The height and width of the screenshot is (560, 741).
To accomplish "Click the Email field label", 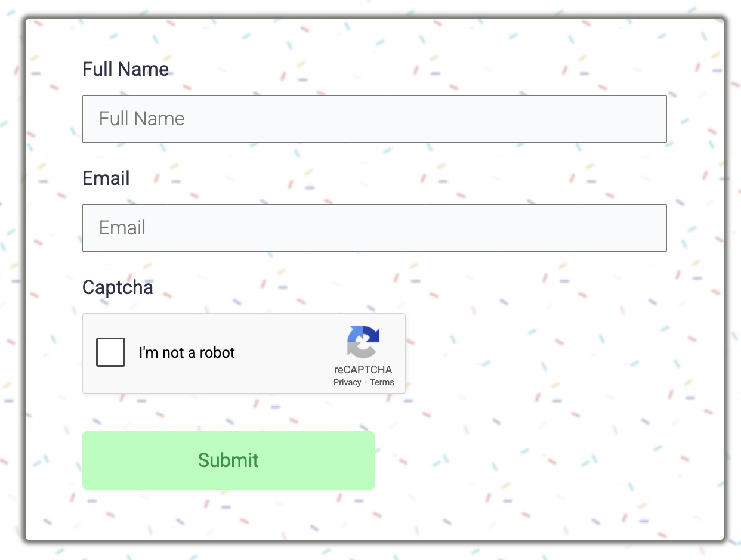I will coord(106,178).
